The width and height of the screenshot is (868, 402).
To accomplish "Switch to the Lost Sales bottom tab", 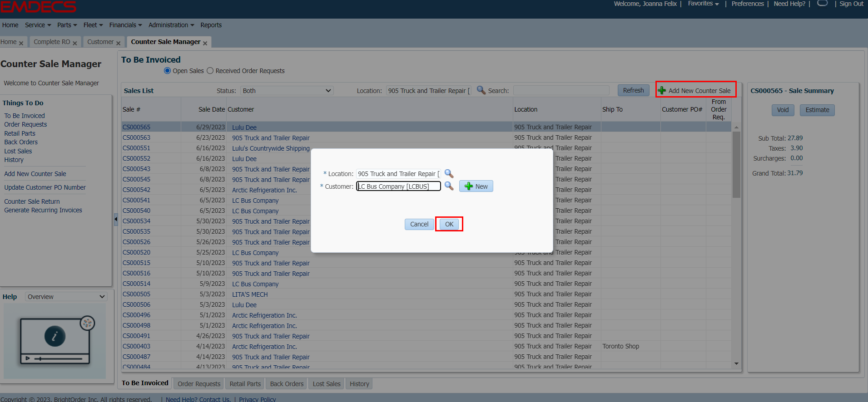I will [327, 384].
